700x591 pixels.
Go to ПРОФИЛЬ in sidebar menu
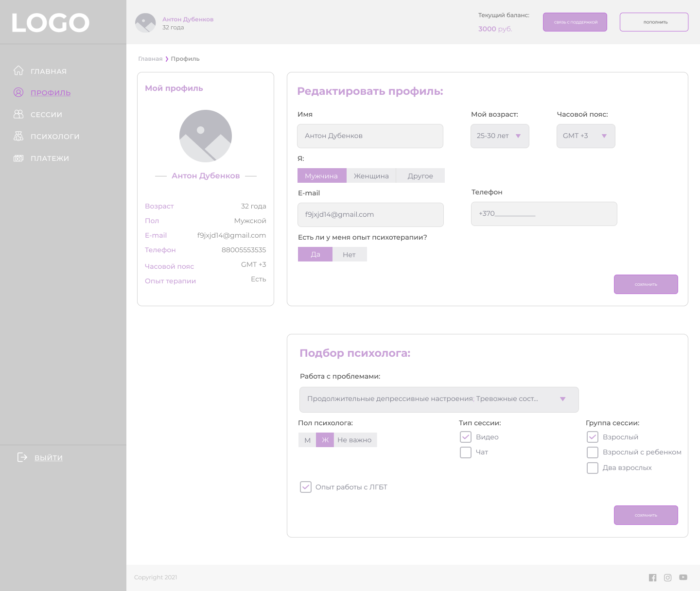click(x=51, y=93)
